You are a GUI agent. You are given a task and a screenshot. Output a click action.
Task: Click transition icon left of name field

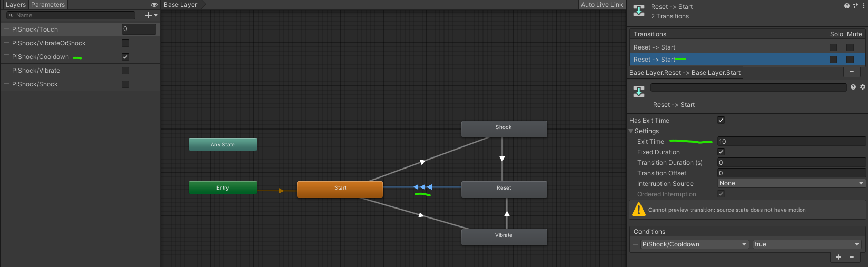(x=639, y=92)
